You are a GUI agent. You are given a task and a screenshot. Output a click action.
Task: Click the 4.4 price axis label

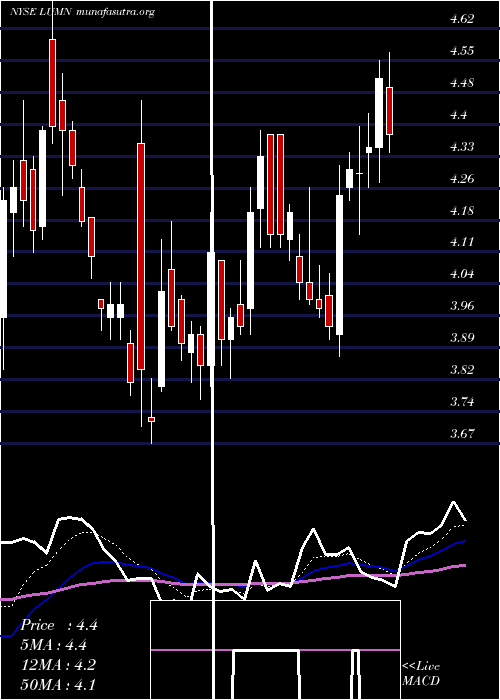coord(458,115)
